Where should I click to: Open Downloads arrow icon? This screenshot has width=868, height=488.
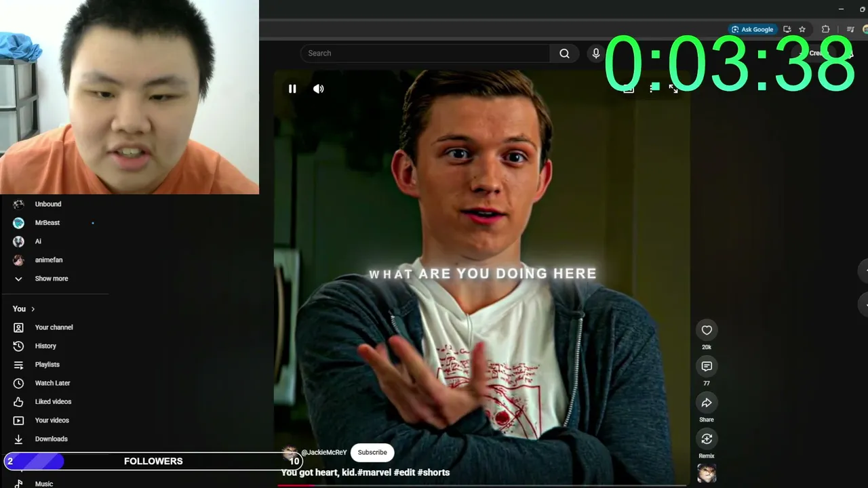click(18, 439)
